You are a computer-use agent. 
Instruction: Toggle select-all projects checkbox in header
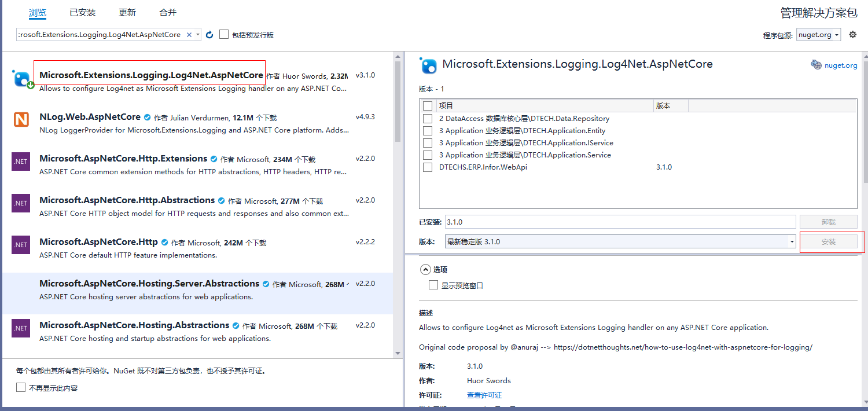pos(428,106)
